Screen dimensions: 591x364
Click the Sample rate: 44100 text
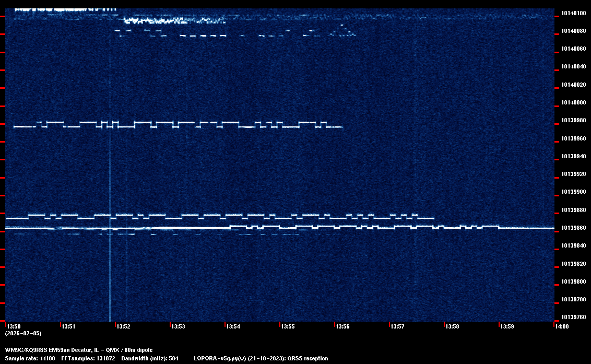tap(30, 358)
